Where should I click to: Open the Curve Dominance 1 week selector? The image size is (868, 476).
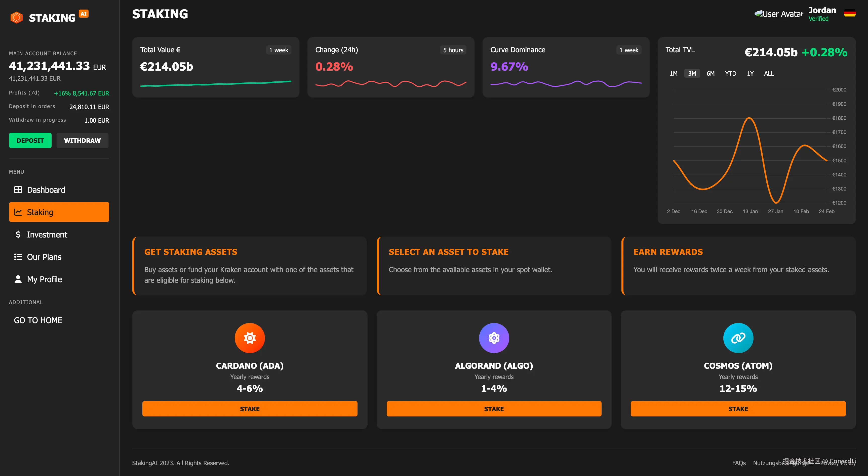coord(628,50)
